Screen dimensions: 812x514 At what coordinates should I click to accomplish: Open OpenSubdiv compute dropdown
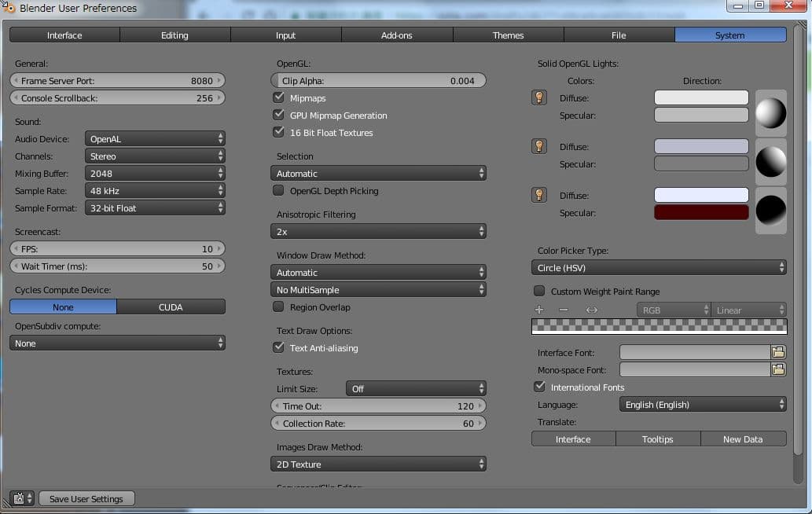click(118, 343)
